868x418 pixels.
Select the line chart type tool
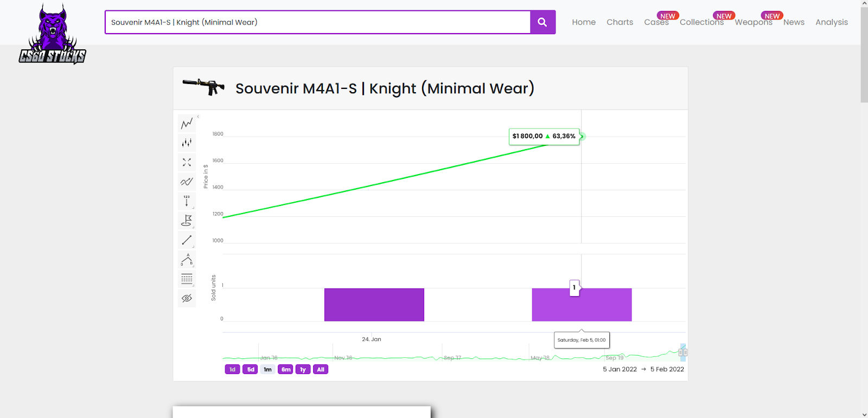coord(187,124)
